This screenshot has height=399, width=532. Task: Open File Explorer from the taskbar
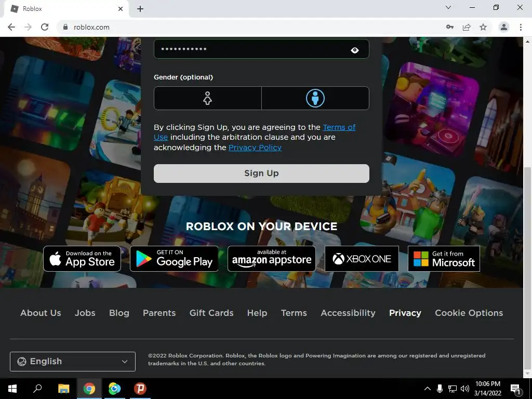click(x=63, y=389)
